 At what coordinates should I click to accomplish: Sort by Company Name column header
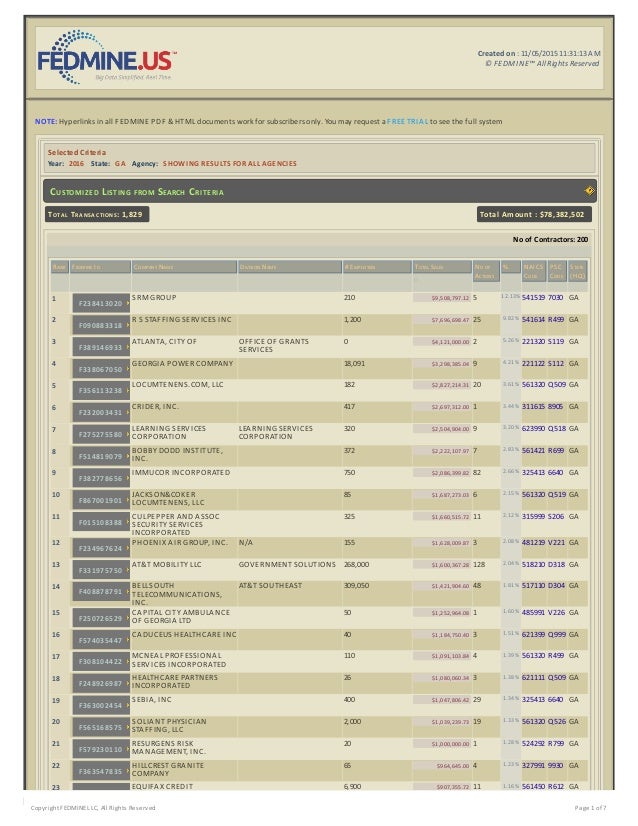pos(183,267)
